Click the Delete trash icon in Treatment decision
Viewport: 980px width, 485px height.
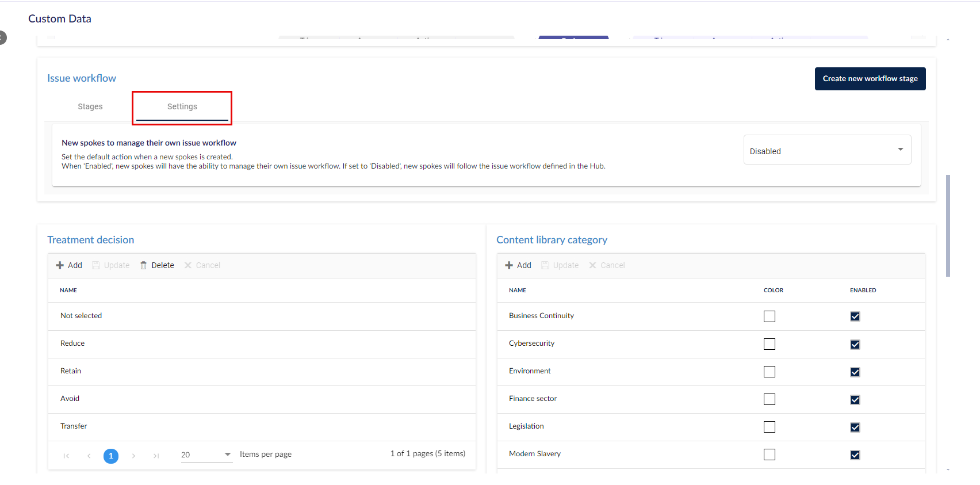(x=144, y=265)
